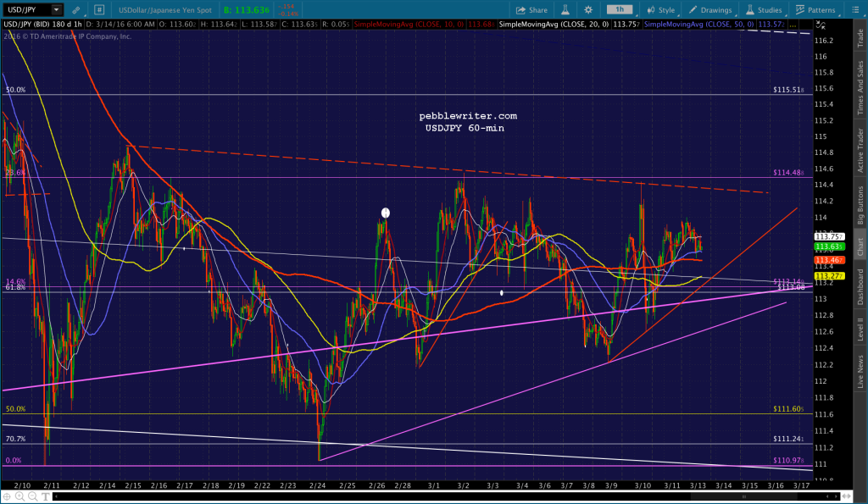The image size is (868, 504).
Task: Open the 1h timeframe selector
Action: click(620, 9)
